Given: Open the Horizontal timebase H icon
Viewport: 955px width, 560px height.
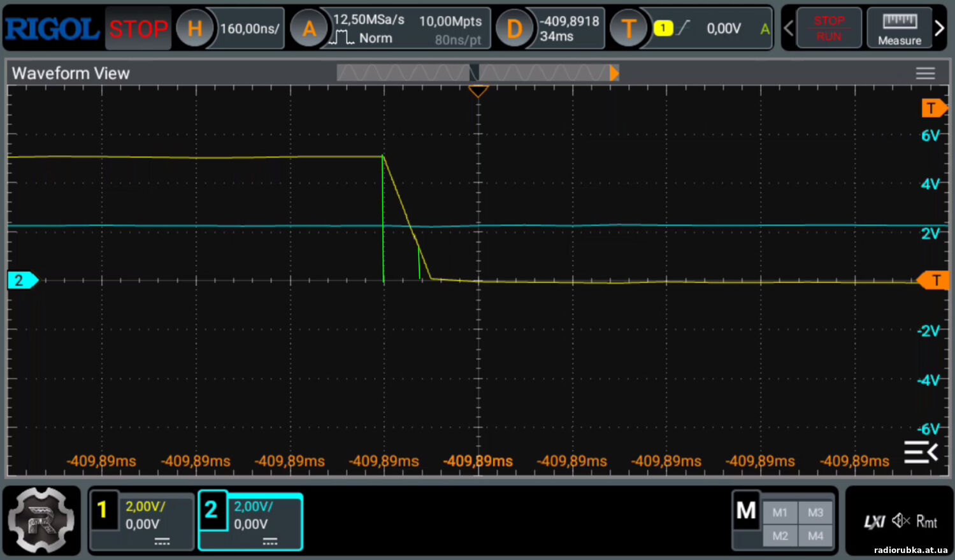Looking at the screenshot, I should [x=194, y=29].
